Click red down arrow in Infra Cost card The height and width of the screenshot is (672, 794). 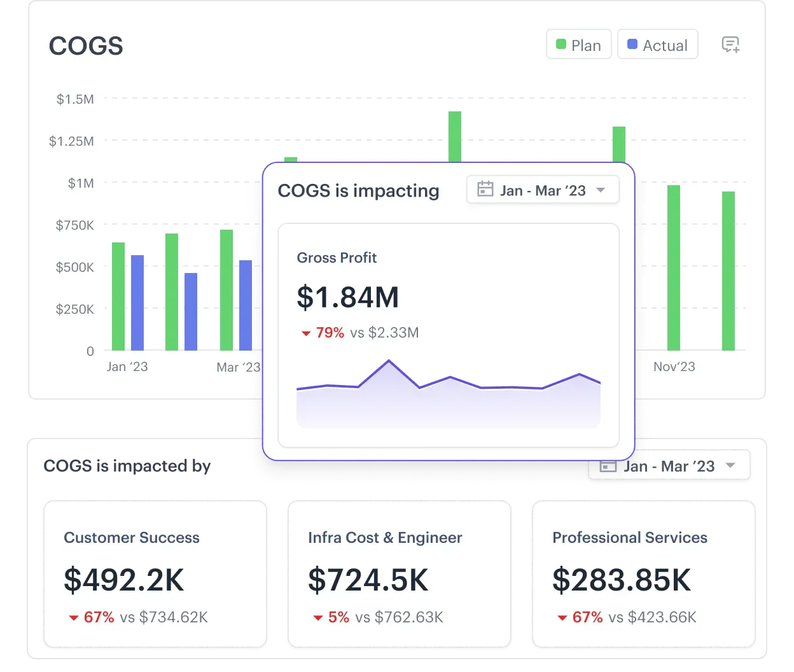click(318, 618)
